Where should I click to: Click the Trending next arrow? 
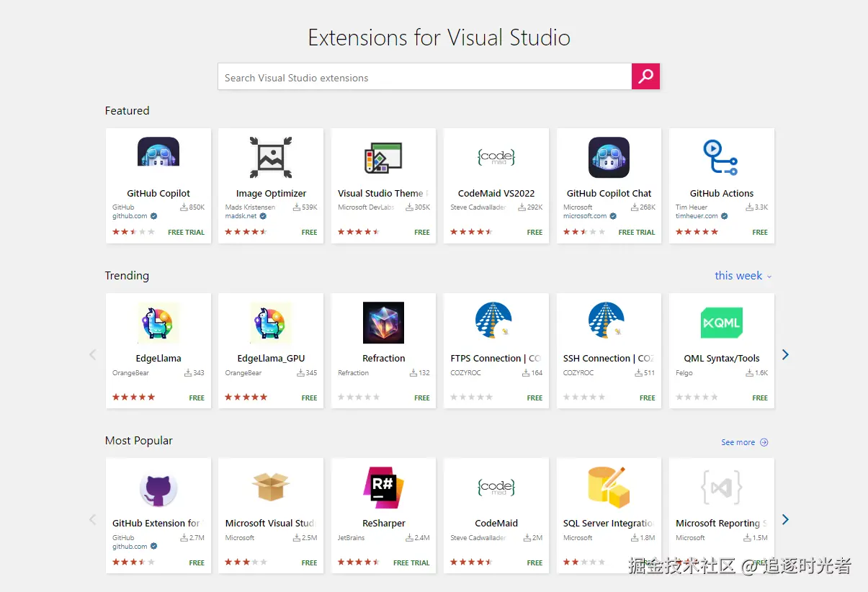(x=786, y=354)
